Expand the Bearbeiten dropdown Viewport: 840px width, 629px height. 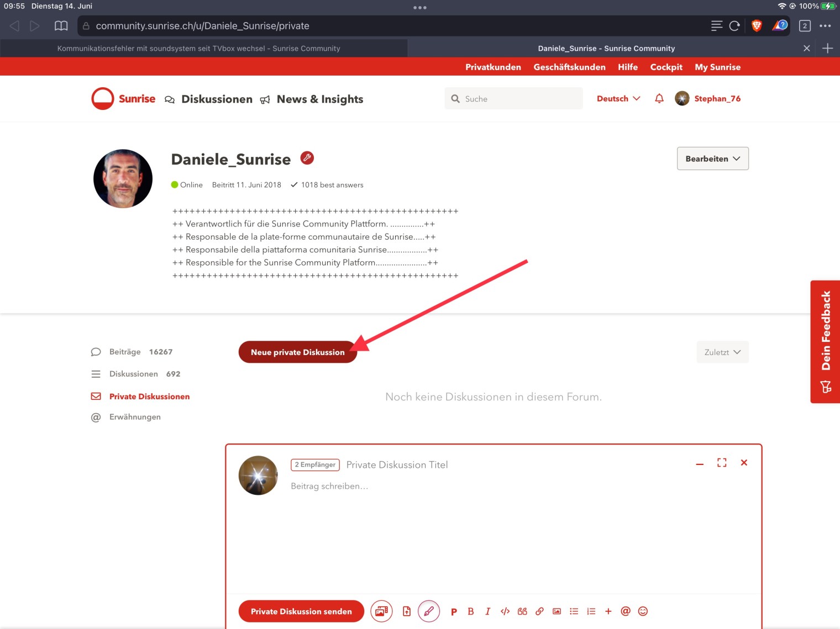click(712, 158)
